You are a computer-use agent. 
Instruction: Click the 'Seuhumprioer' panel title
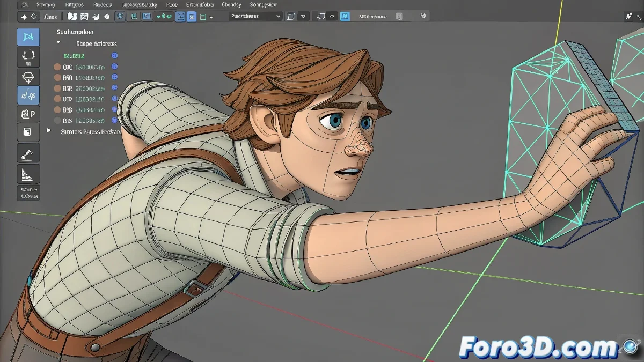pyautogui.click(x=75, y=32)
